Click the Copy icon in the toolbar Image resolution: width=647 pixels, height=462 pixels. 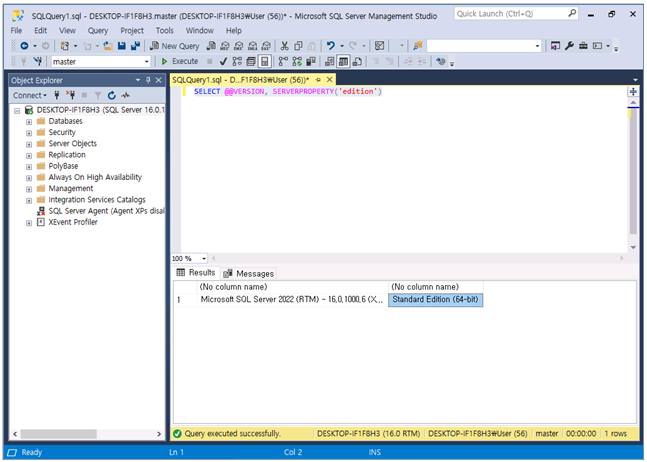pyautogui.click(x=298, y=46)
